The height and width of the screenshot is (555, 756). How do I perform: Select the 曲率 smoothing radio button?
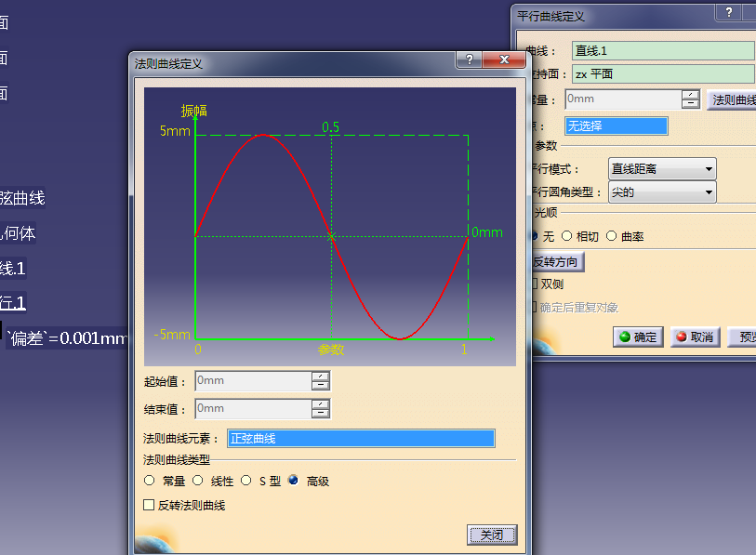pos(611,236)
